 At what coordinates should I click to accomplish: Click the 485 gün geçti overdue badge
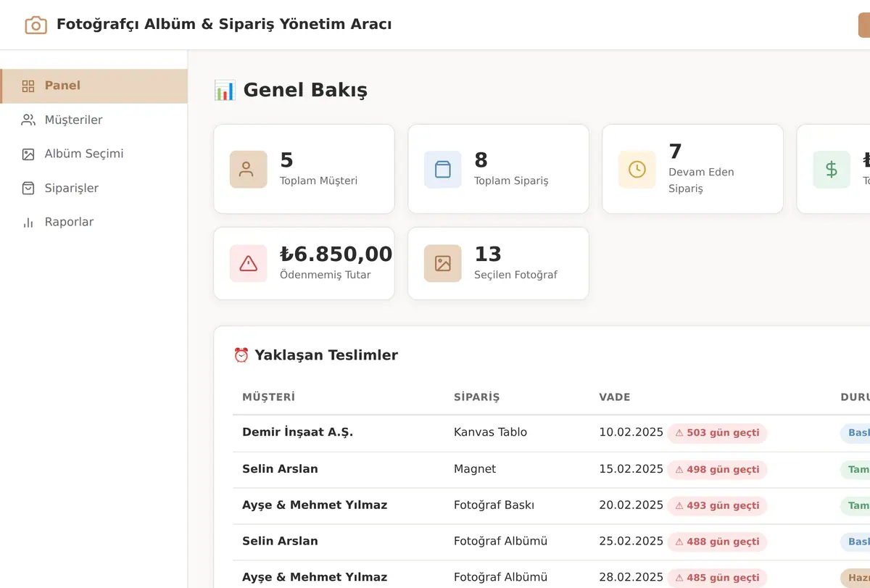point(717,579)
